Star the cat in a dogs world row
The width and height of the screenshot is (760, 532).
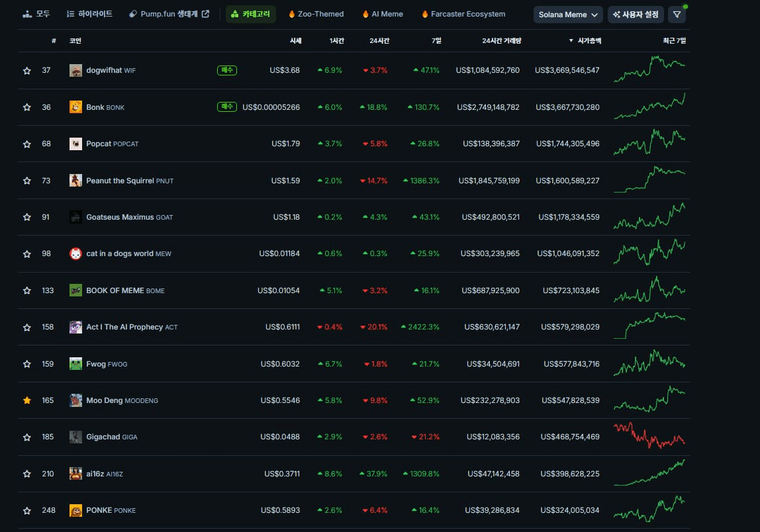(27, 254)
